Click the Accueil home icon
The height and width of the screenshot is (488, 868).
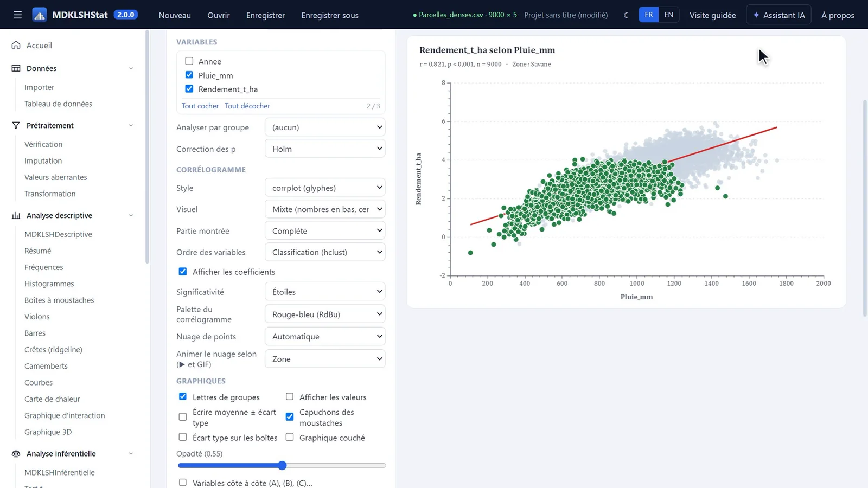[16, 45]
